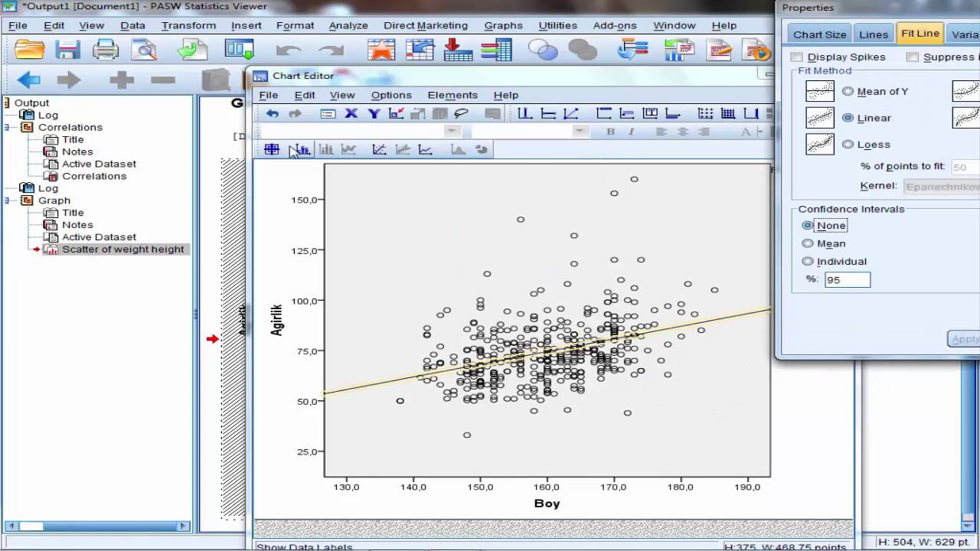Switch to Fit Line tab
This screenshot has height=551, width=980.
tap(920, 34)
